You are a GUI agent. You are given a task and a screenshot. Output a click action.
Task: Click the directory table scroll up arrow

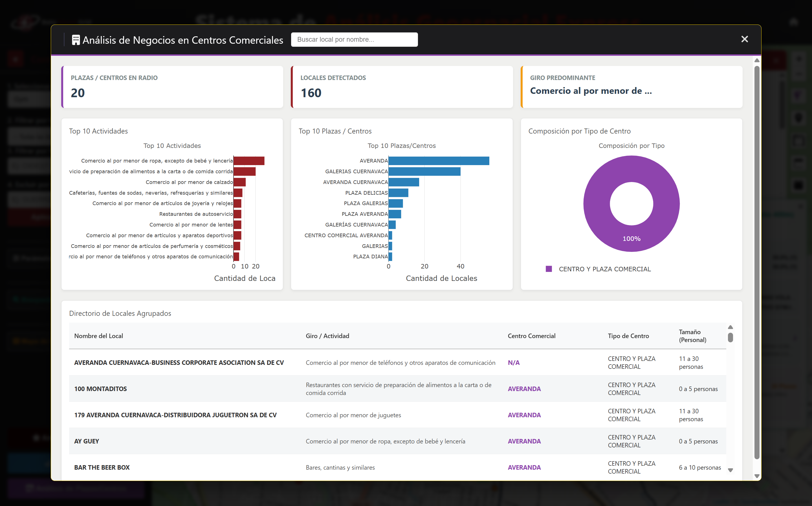[730, 327]
